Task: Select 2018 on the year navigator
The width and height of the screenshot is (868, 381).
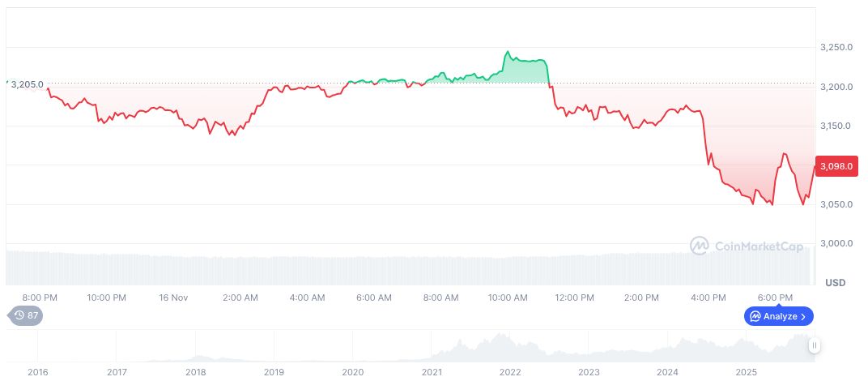Action: pos(195,372)
